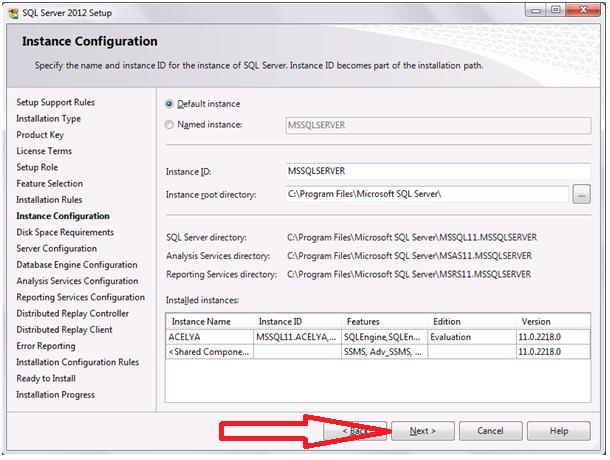Image resolution: width=610 pixels, height=460 pixels.
Task: Click the Instance ID column header
Action: click(x=297, y=321)
